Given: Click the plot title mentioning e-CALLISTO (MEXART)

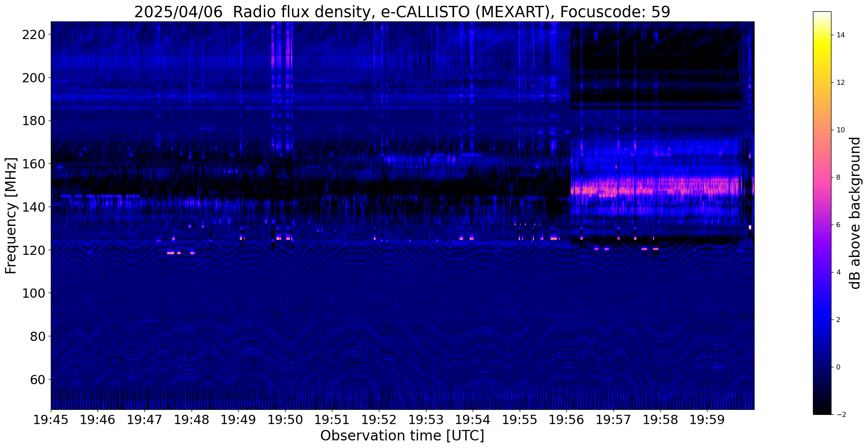Looking at the screenshot, I should point(402,12).
